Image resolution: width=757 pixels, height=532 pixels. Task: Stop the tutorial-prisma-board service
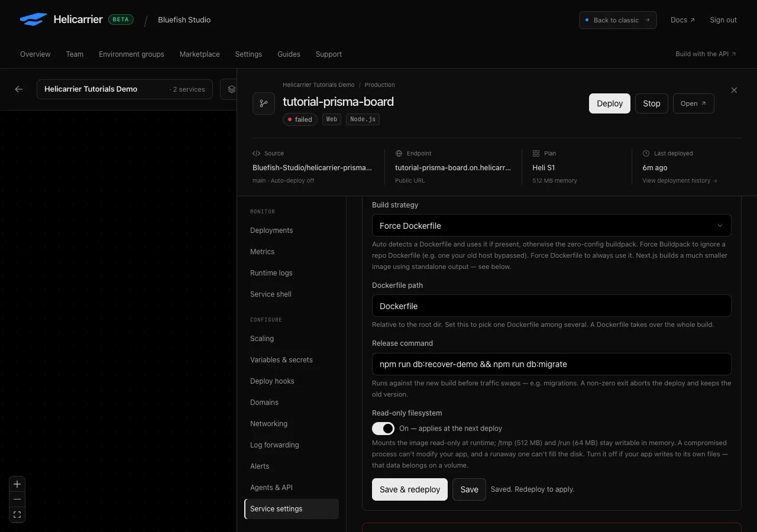pyautogui.click(x=652, y=103)
